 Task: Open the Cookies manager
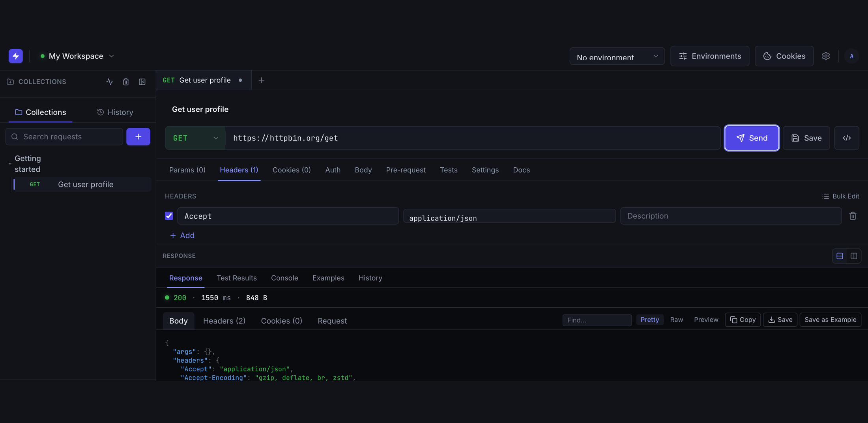[784, 56]
